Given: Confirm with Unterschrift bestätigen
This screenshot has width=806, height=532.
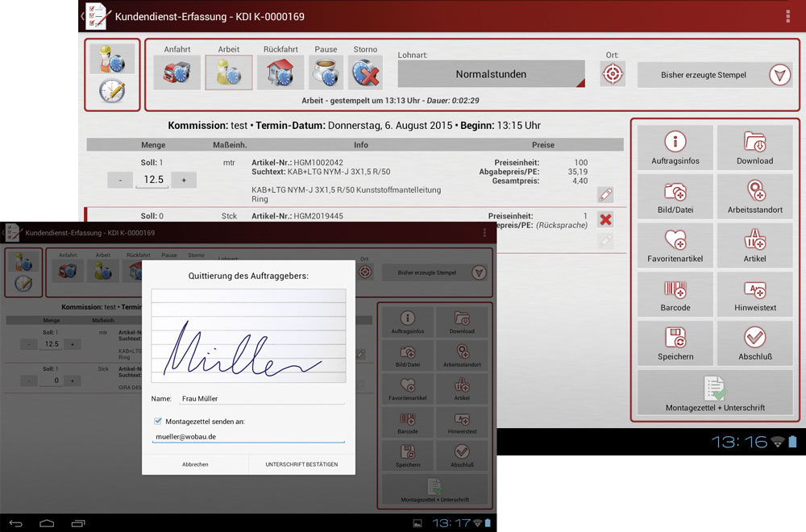Looking at the screenshot, I should [x=301, y=464].
